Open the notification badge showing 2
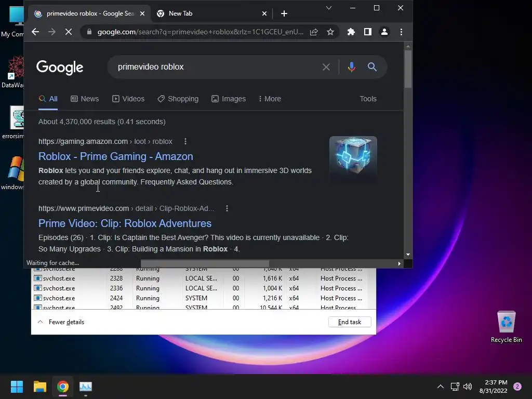 517,387
